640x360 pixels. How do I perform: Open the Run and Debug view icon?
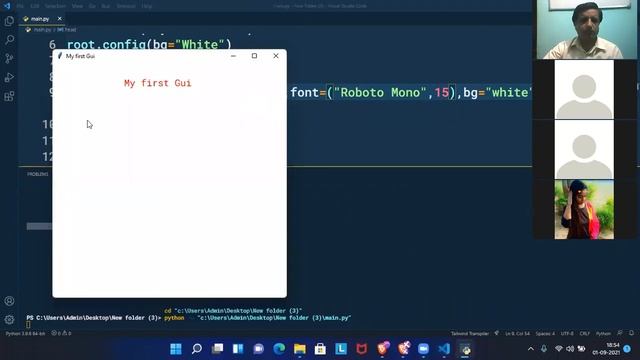click(x=9, y=77)
